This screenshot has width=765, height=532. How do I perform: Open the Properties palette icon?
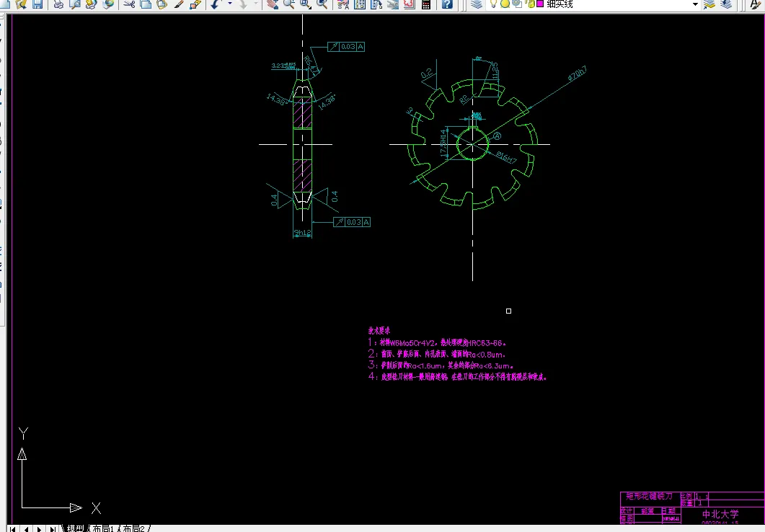[x=343, y=4]
